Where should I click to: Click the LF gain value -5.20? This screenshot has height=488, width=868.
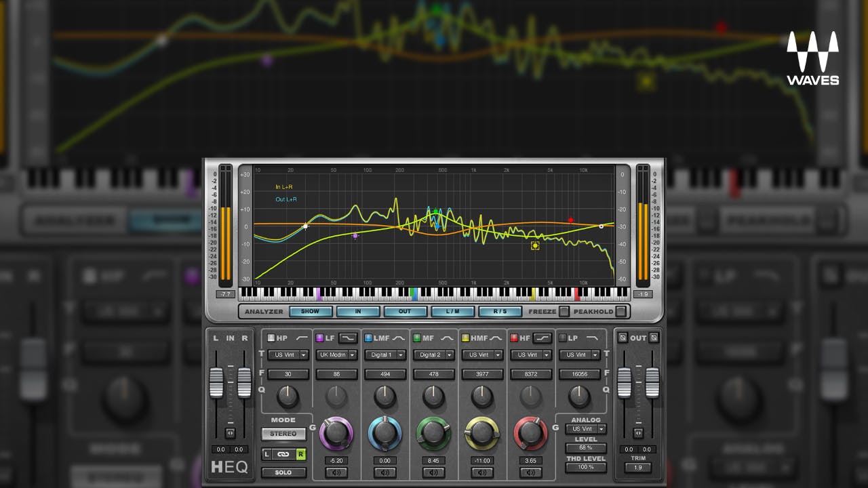click(x=336, y=460)
